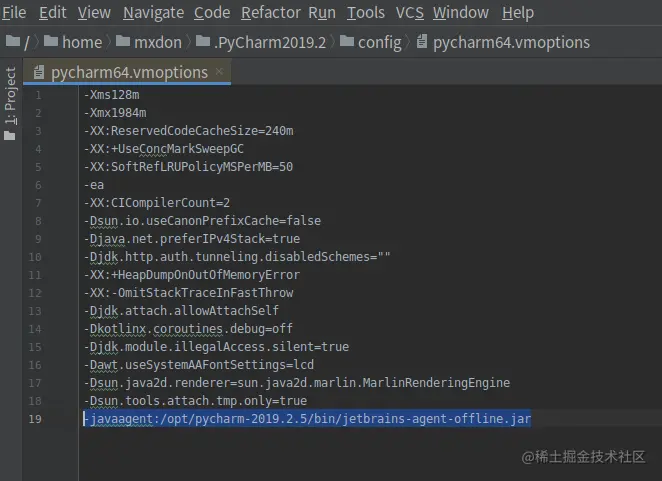The width and height of the screenshot is (662, 481).
Task: Click the file icon on the editor tab
Action: click(x=38, y=72)
